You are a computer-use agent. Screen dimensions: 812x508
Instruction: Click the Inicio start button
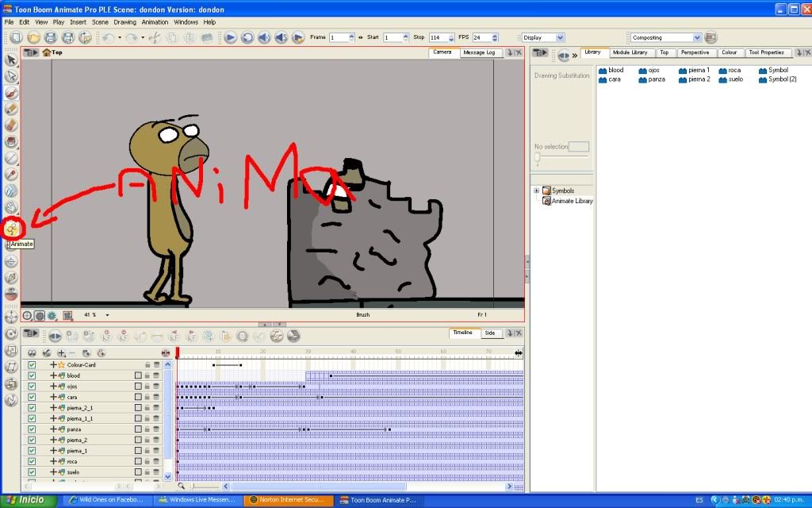29,500
